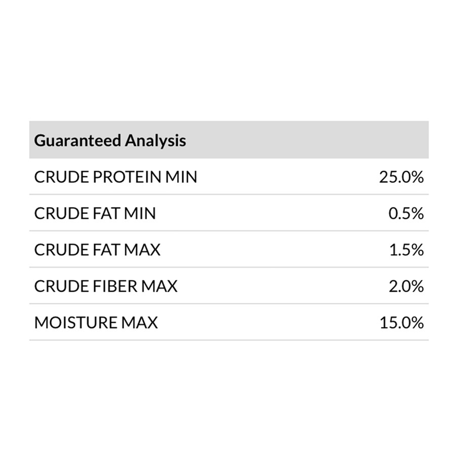Click the 25.0% crude protein value
This screenshot has height=476, width=476.
[401, 177]
